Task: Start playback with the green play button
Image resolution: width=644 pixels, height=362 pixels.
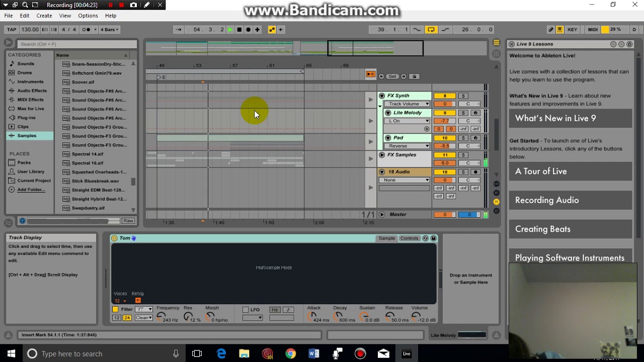Action: [230, 30]
